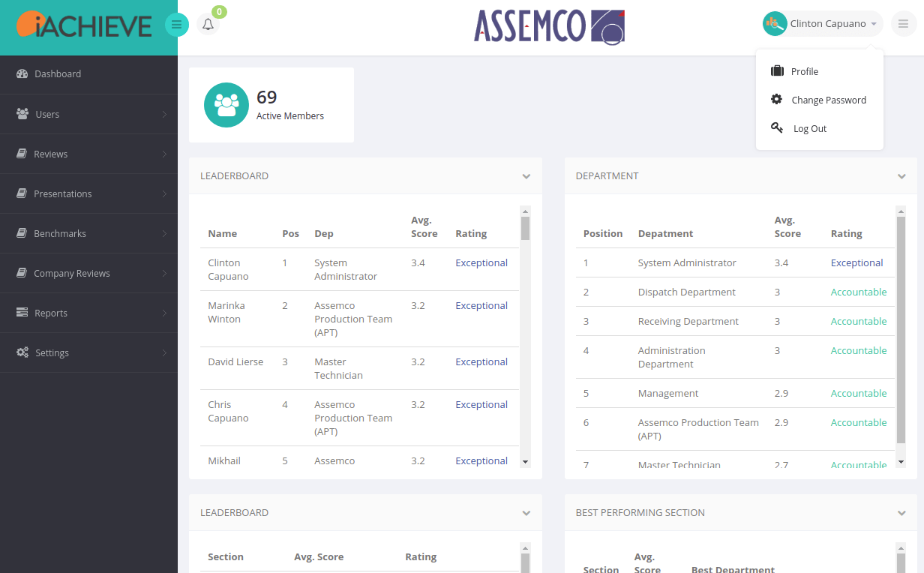Expand the Reports submenu arrow

coord(164,313)
